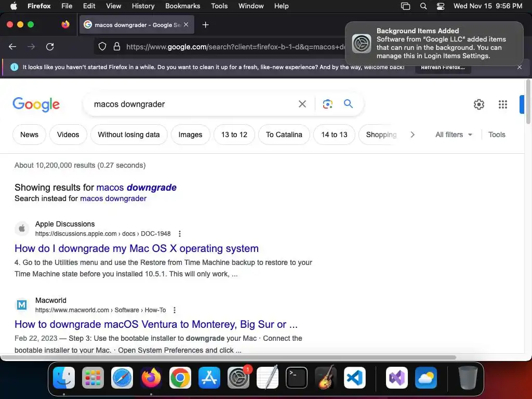532x399 pixels.
Task: Close the macos downgrader Google tab
Action: (x=186, y=24)
